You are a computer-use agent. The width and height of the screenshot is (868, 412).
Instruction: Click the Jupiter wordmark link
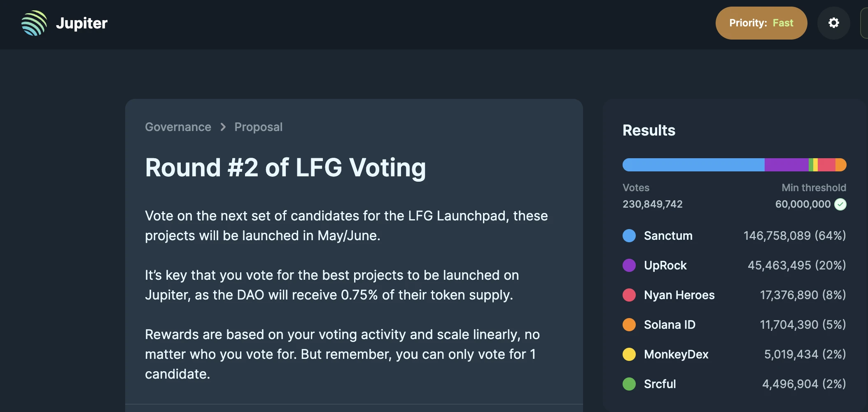(81, 23)
